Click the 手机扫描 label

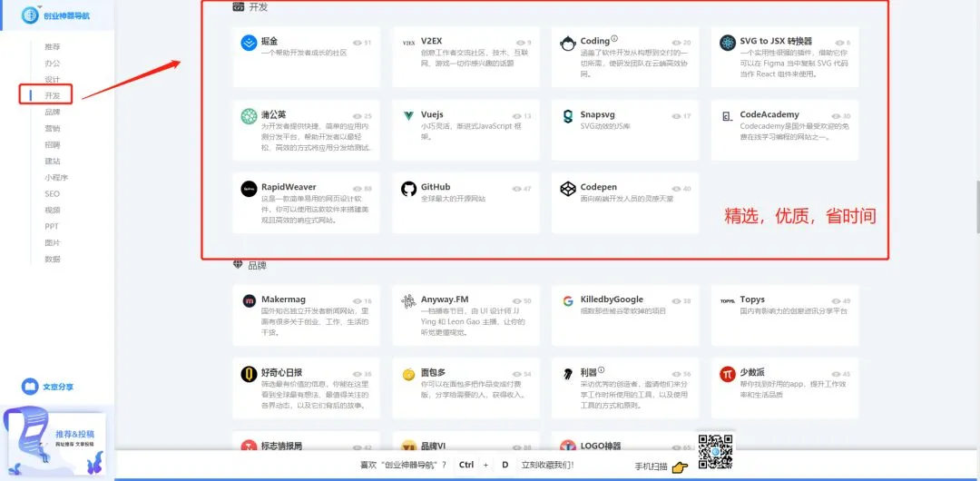point(652,466)
